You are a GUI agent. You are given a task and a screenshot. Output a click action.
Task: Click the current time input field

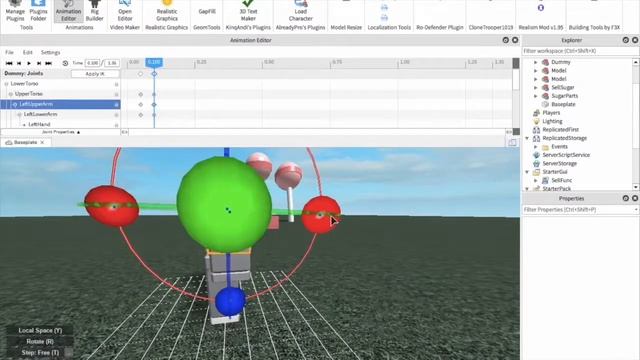tap(93, 63)
